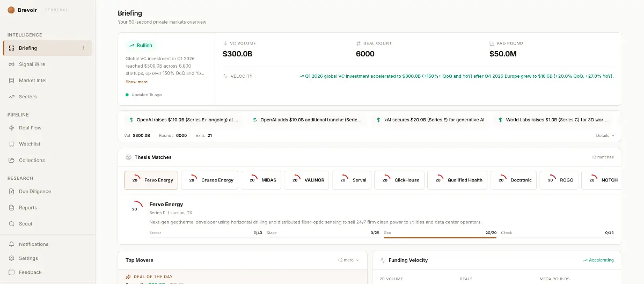Click the Rounds 6000 stat

(173, 135)
